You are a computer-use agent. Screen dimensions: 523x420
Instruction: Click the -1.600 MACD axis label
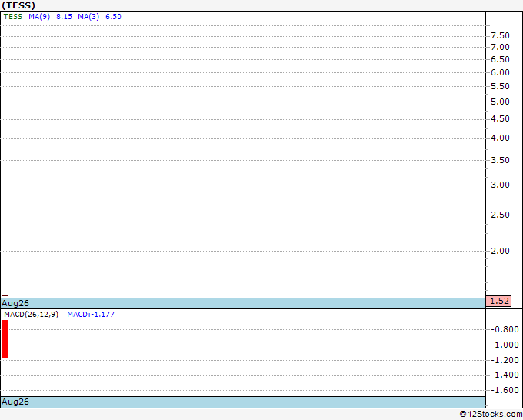click(506, 390)
